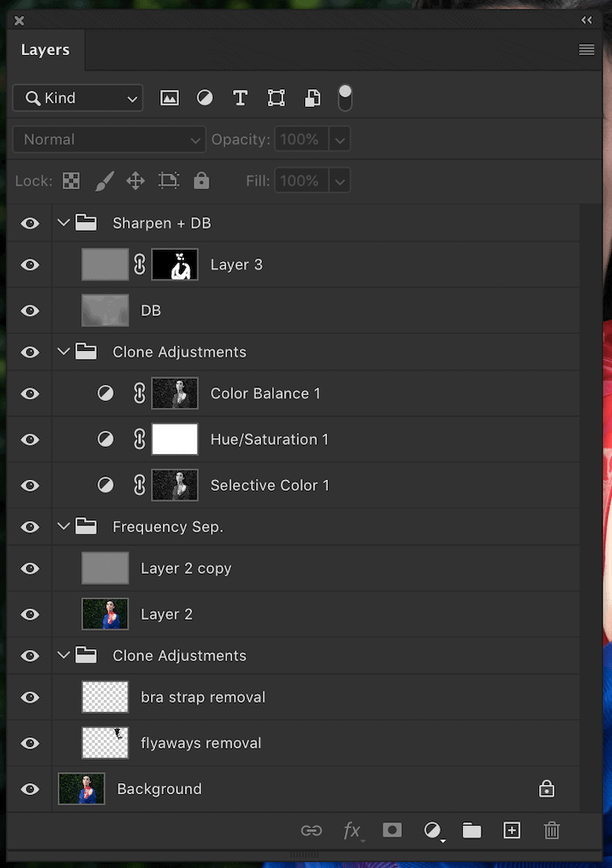The image size is (612, 868).
Task: Click the smart object filter icon
Action: 313,98
